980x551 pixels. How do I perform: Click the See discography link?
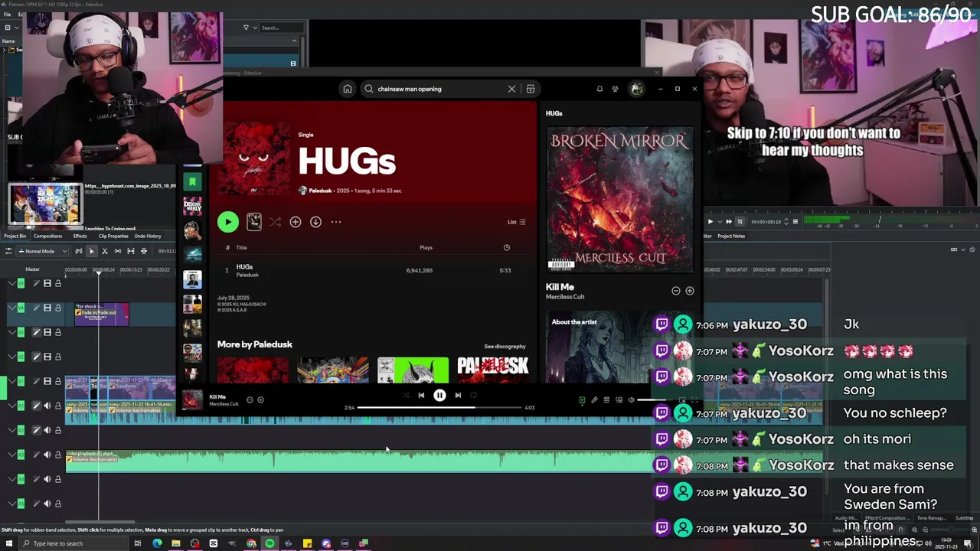[x=505, y=347]
